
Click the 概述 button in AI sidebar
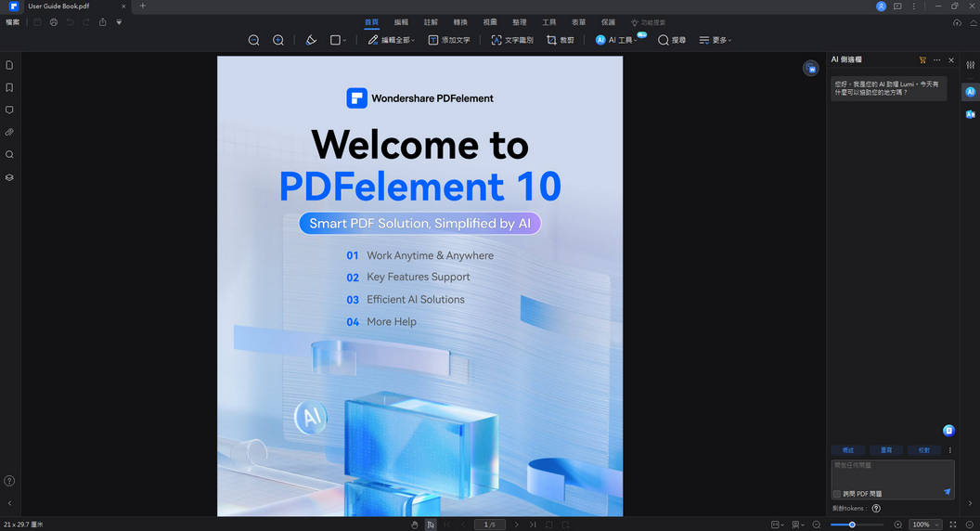[x=847, y=450]
